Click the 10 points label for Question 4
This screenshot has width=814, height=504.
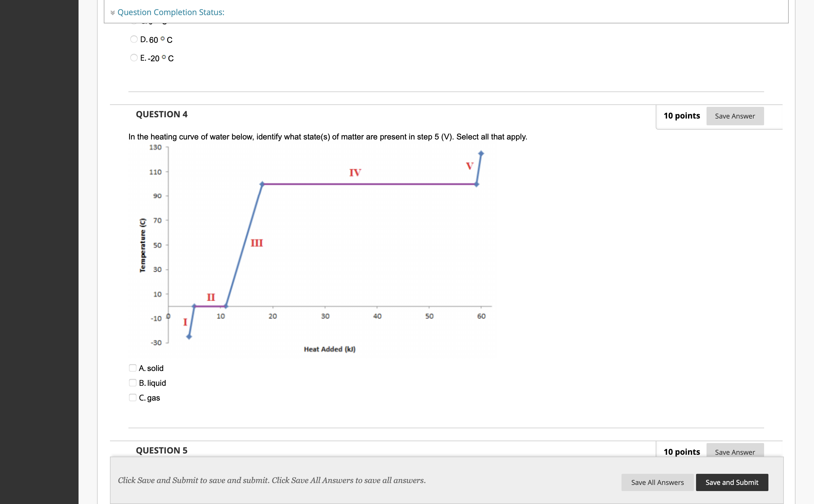pyautogui.click(x=681, y=116)
